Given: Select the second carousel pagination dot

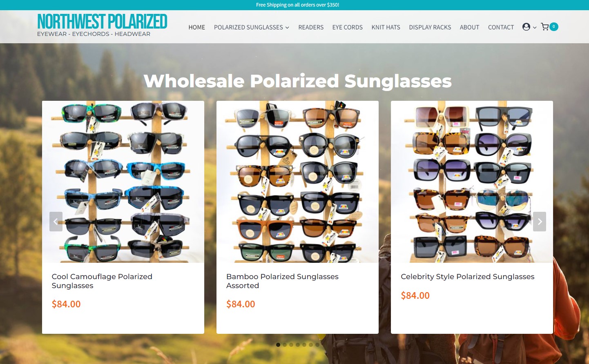Looking at the screenshot, I should coord(285,345).
